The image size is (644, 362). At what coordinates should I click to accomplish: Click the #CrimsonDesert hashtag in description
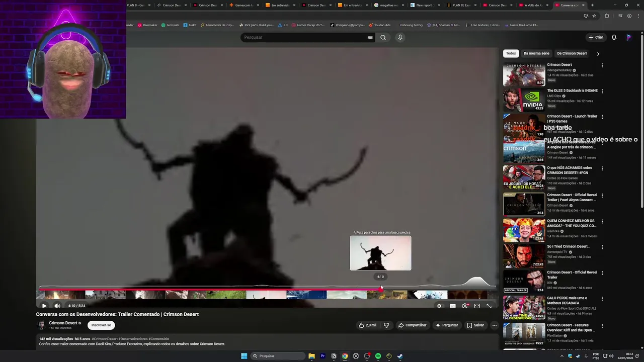(104, 339)
